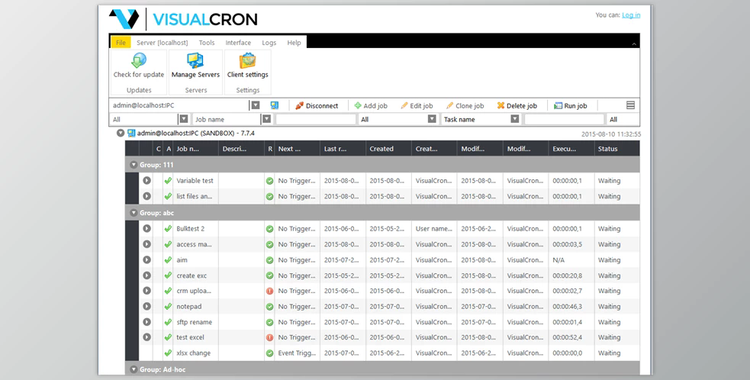Open the Job name filter dropdown
The width and height of the screenshot is (750, 380).
267,119
